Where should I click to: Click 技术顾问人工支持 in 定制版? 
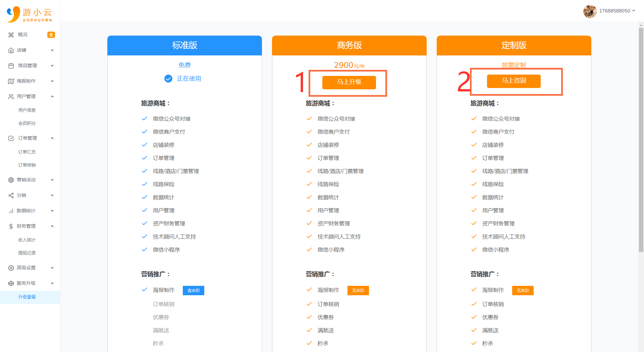(504, 237)
